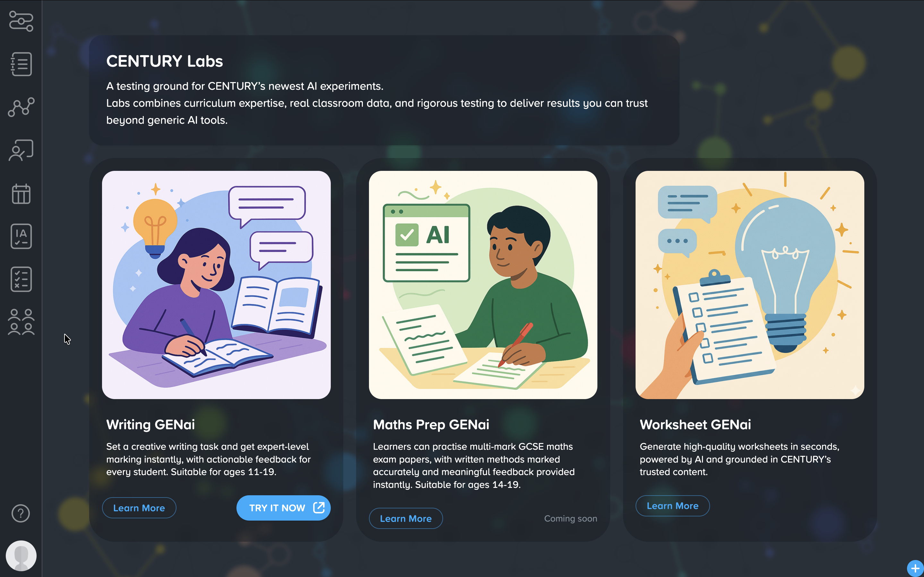924x577 pixels.
Task: Click Learn More under Writing GENai
Action: tap(139, 508)
